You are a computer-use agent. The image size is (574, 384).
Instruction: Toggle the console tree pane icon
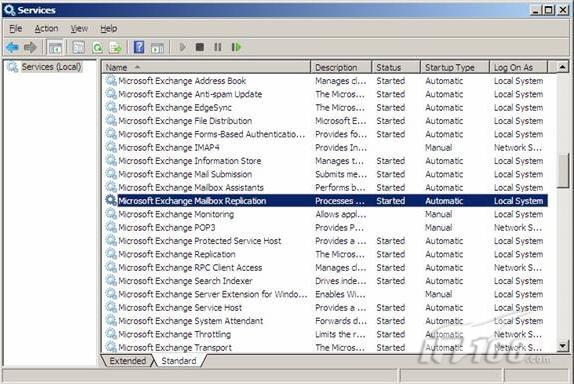click(55, 48)
